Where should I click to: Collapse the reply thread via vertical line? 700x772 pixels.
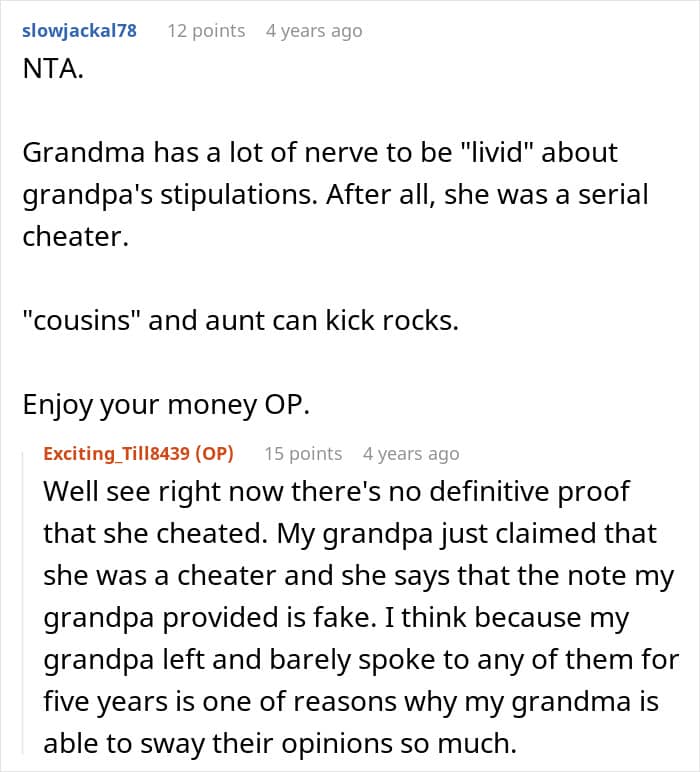point(23,604)
